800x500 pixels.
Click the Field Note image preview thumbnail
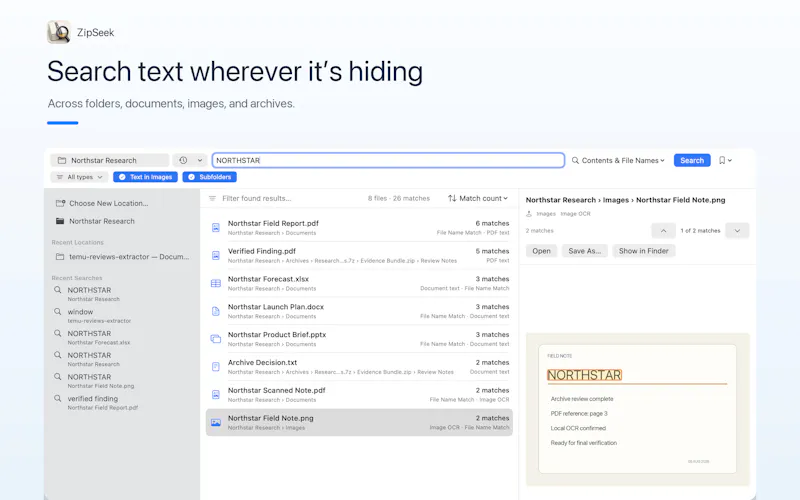[x=638, y=409]
